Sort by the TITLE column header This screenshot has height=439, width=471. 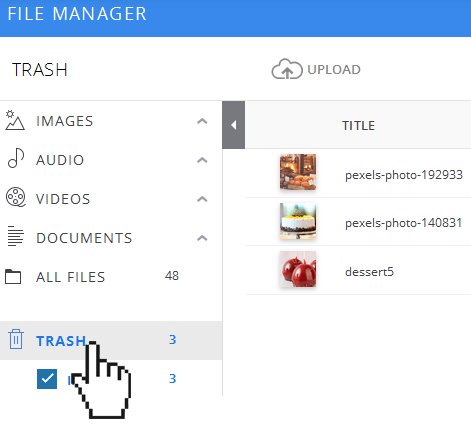359,126
